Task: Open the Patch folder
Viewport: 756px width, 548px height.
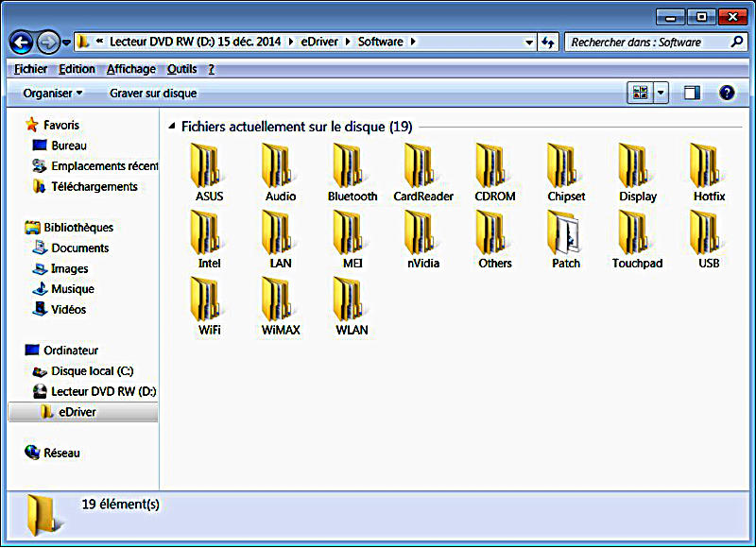Action: point(566,239)
